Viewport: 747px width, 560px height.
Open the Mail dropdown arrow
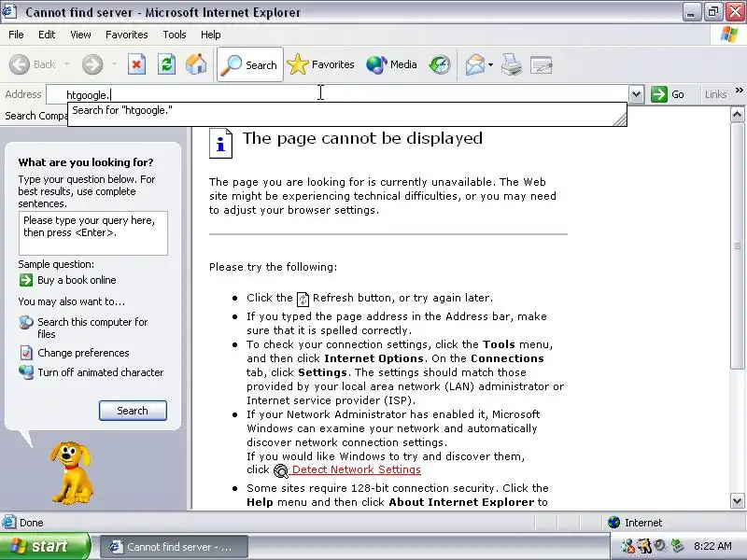491,64
